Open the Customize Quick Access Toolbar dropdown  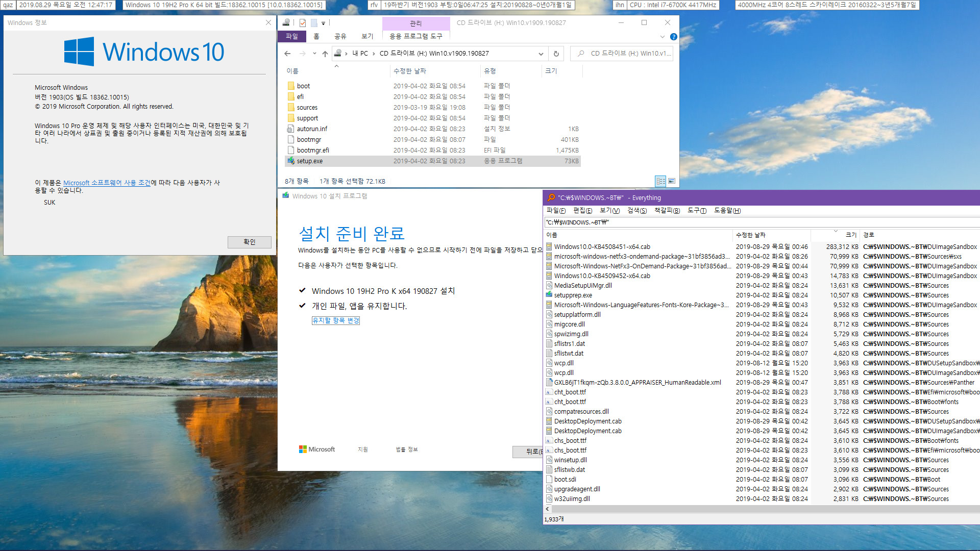pos(323,23)
